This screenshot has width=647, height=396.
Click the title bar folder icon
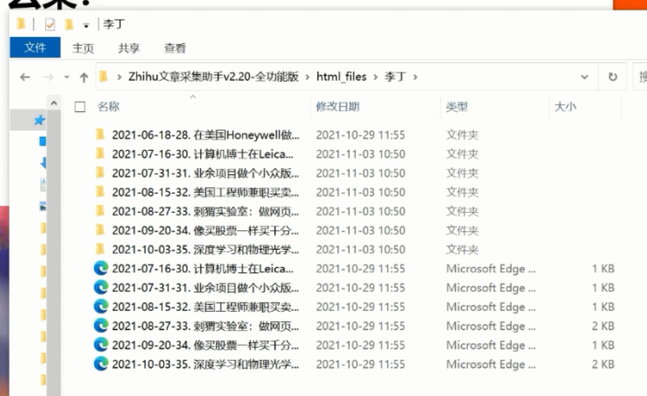tap(21, 24)
